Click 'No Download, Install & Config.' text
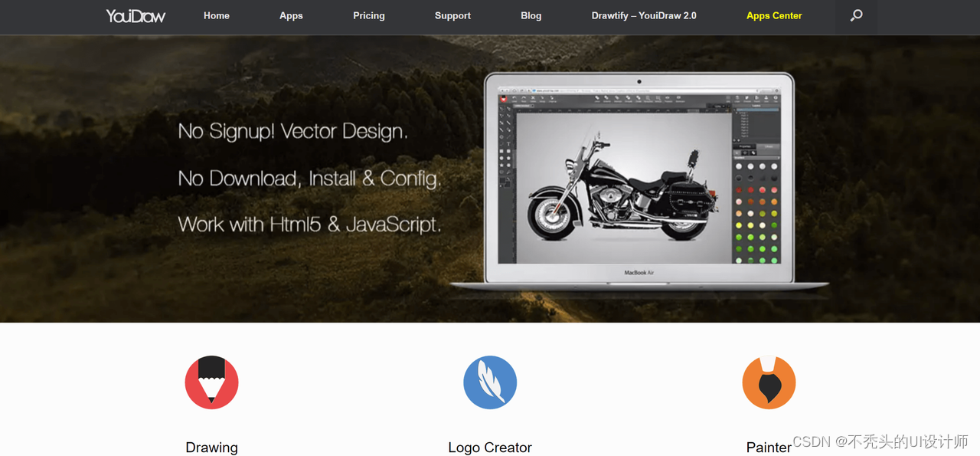 point(309,179)
